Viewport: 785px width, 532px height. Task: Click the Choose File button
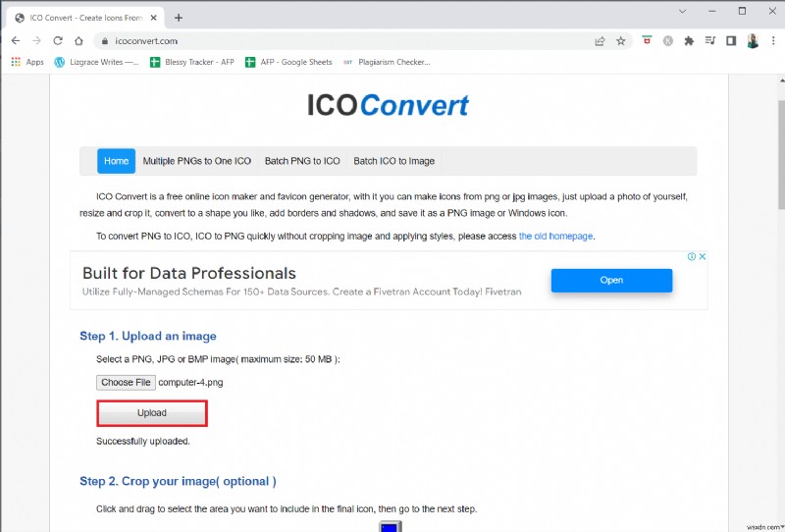126,382
